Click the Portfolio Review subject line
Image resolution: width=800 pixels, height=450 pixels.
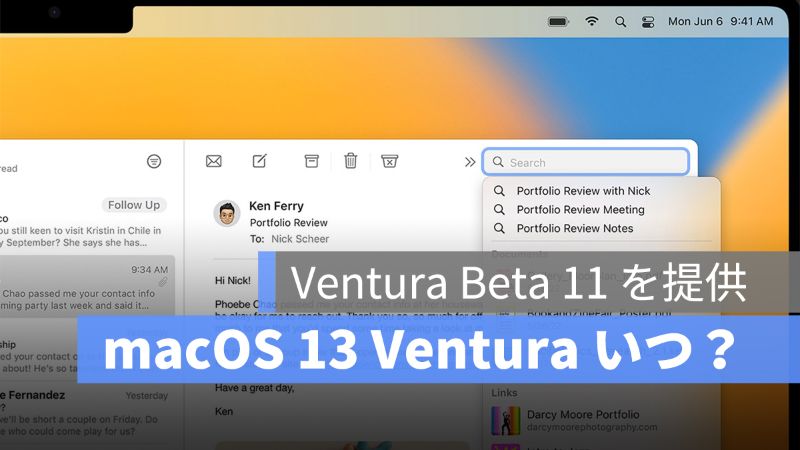pos(288,222)
